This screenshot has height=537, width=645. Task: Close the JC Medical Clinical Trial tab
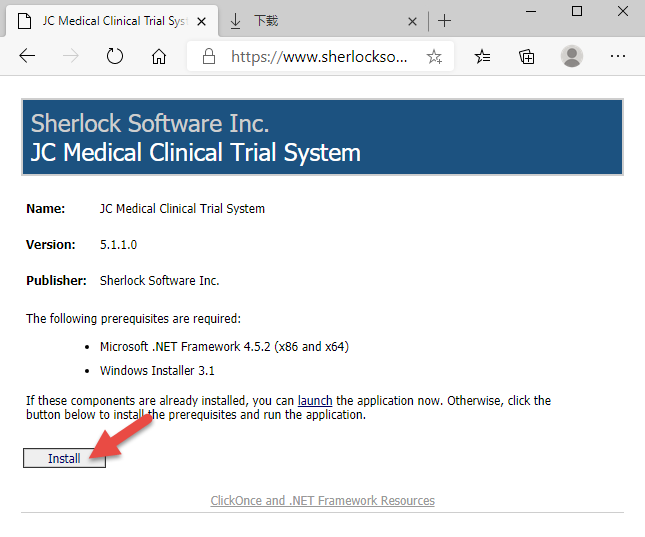(x=202, y=21)
